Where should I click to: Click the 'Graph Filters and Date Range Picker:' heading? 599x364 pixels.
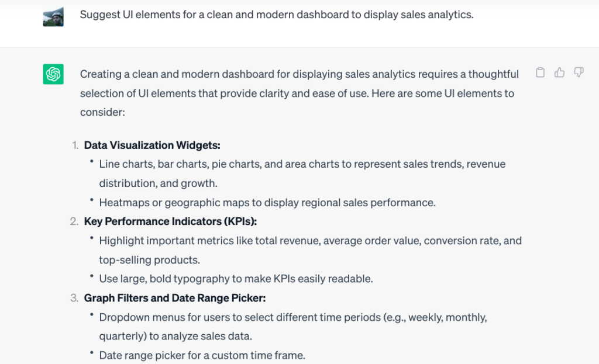(x=175, y=298)
